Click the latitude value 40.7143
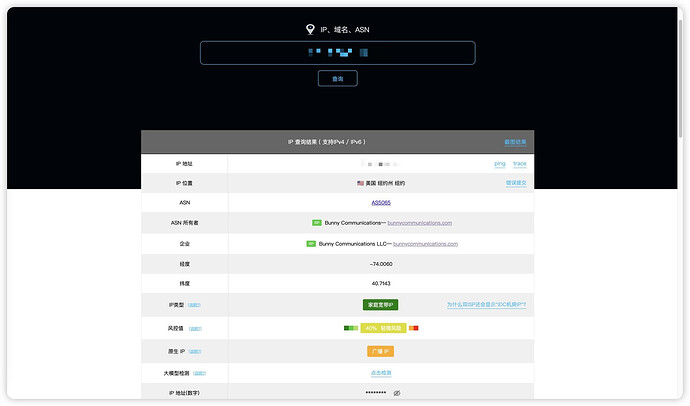The height and width of the screenshot is (406, 690). coord(381,284)
